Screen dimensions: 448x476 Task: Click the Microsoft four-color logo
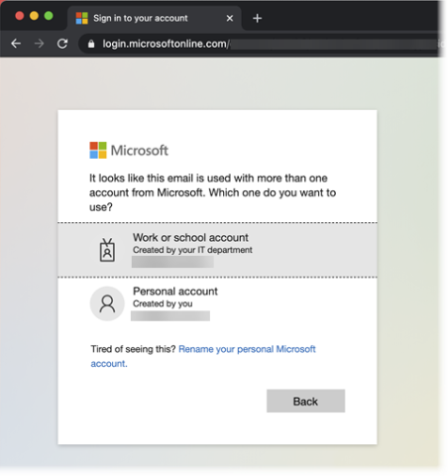pyautogui.click(x=98, y=151)
